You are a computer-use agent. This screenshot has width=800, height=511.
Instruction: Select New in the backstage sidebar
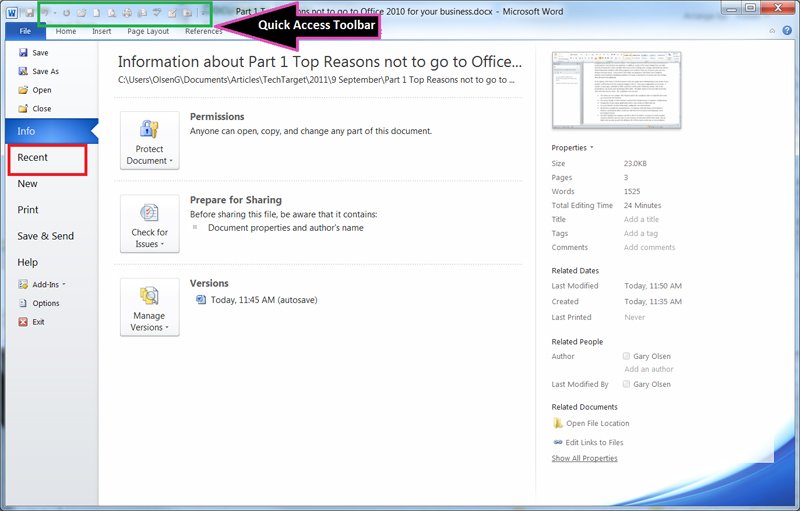(x=28, y=184)
